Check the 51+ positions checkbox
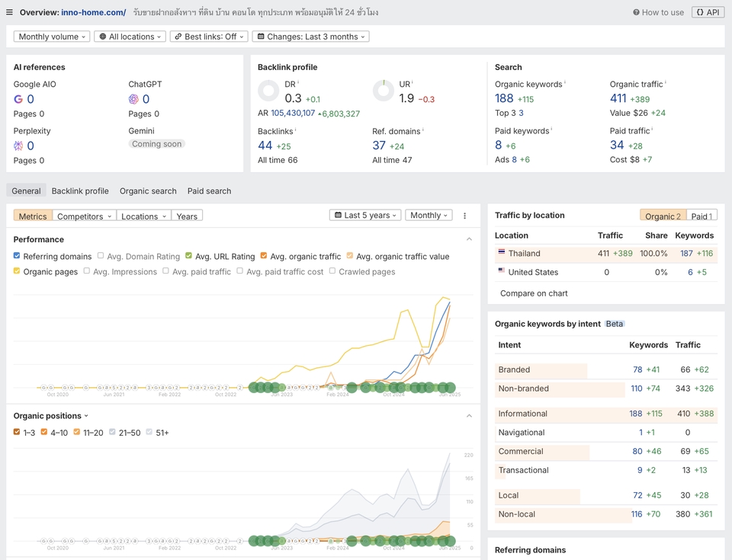The image size is (732, 560). pyautogui.click(x=150, y=433)
